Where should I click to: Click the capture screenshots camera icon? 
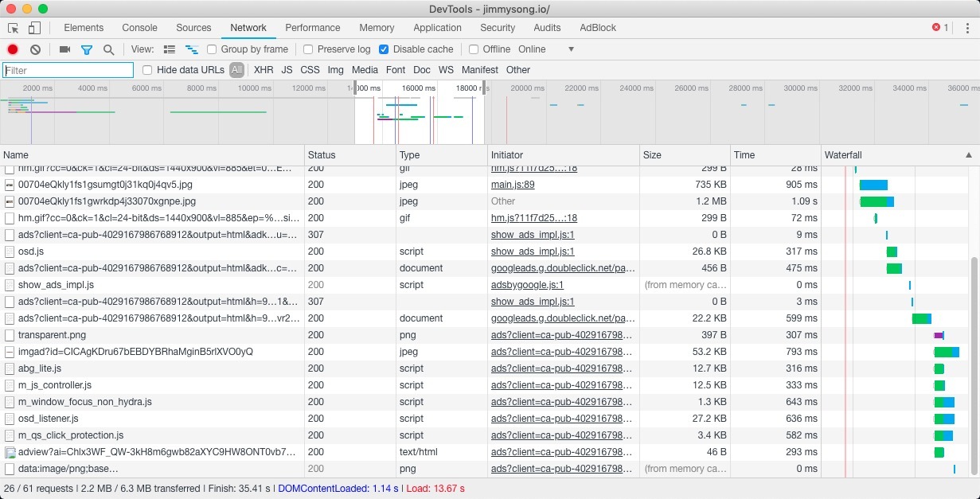click(x=65, y=49)
